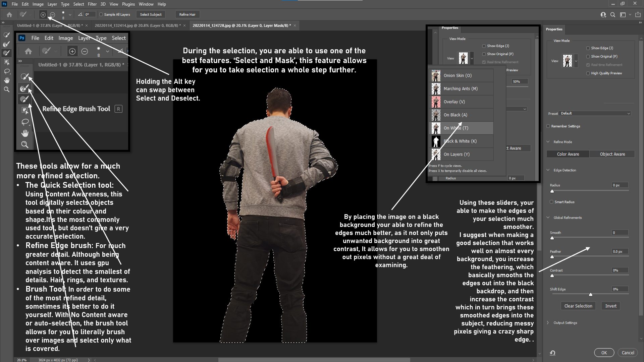Click the Object Aware refine mode button
644x362 pixels.
click(612, 154)
